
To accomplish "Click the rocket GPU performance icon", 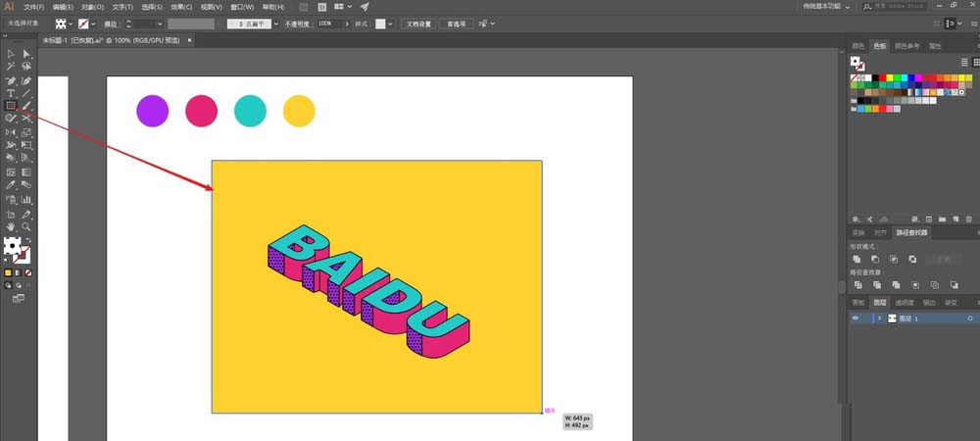I will tap(365, 7).
